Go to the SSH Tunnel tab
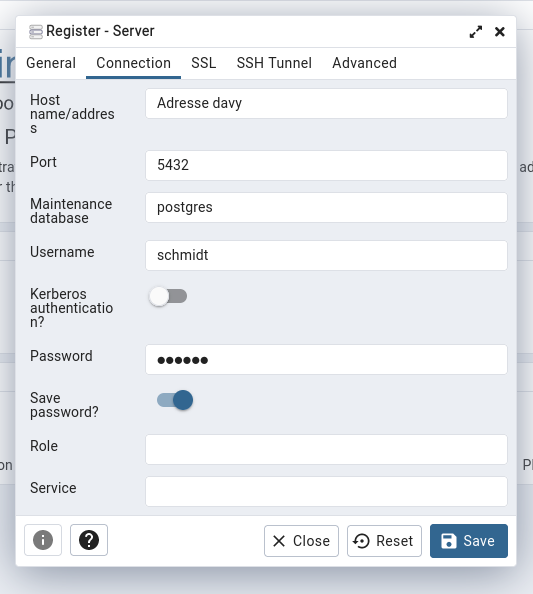This screenshot has height=594, width=533. pos(274,63)
